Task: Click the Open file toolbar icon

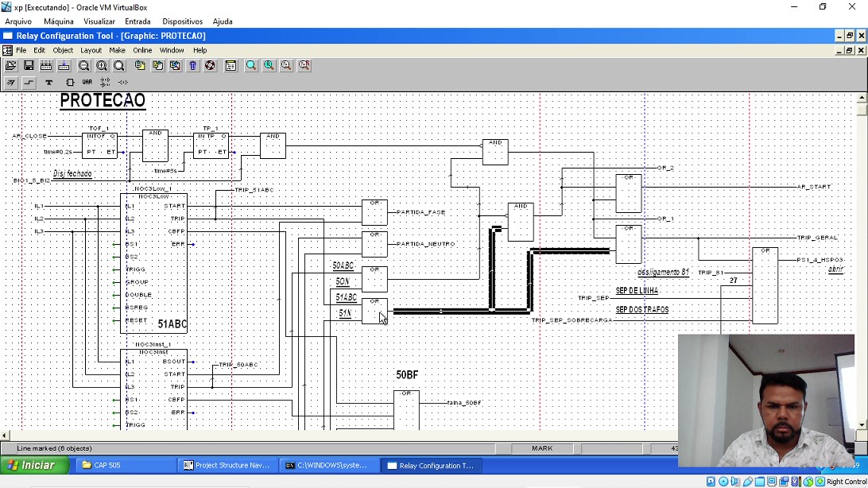Action: click(11, 66)
